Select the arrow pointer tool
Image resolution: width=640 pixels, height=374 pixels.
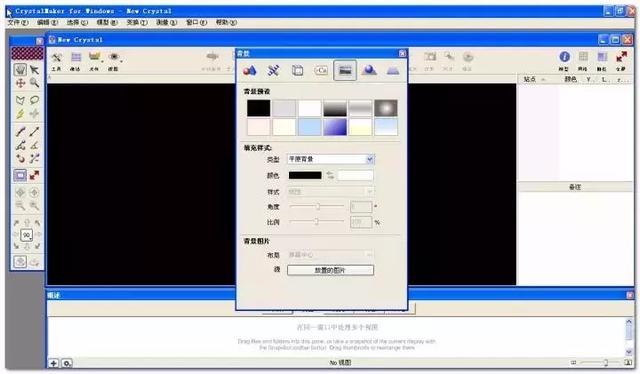click(34, 70)
